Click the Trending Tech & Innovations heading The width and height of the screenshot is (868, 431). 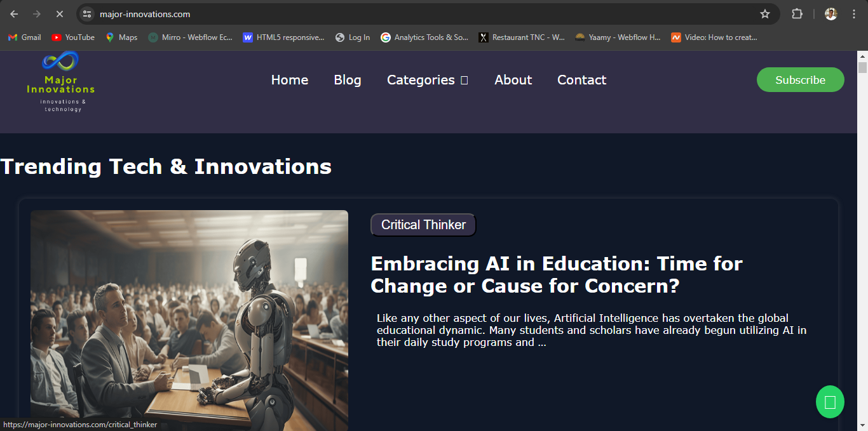pyautogui.click(x=166, y=166)
